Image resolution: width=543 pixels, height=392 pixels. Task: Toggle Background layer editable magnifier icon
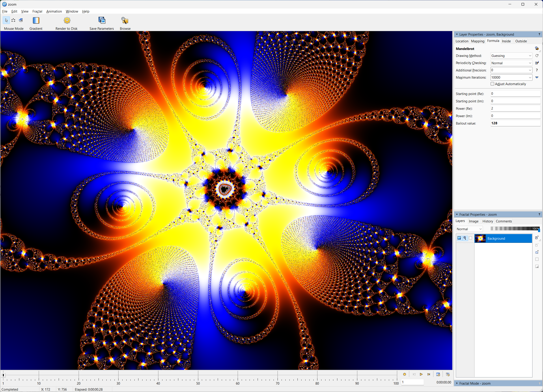point(465,238)
